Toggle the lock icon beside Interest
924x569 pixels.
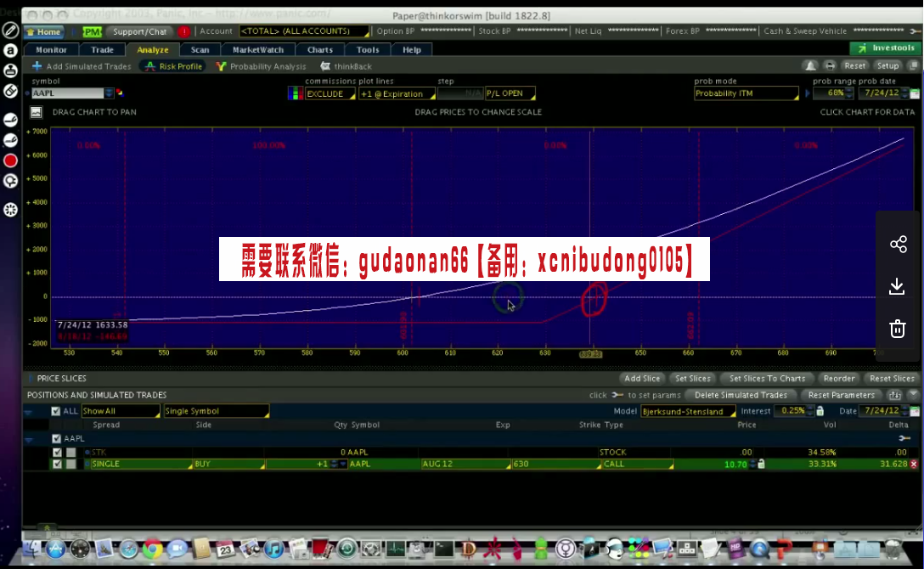point(820,411)
